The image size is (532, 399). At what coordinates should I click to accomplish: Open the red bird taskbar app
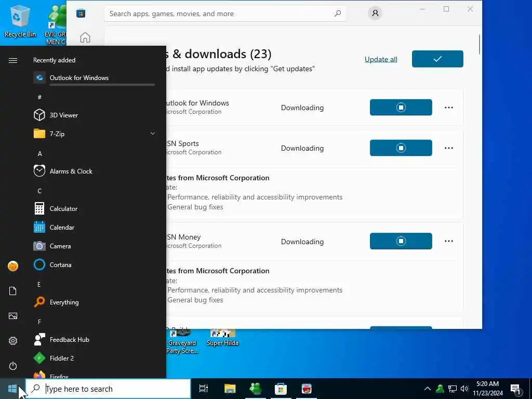[x=307, y=389]
